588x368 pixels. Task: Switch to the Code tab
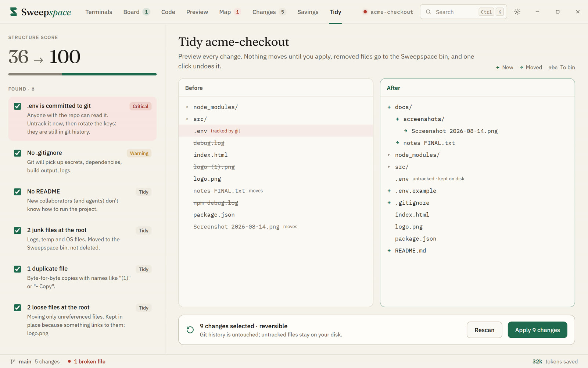(x=168, y=12)
